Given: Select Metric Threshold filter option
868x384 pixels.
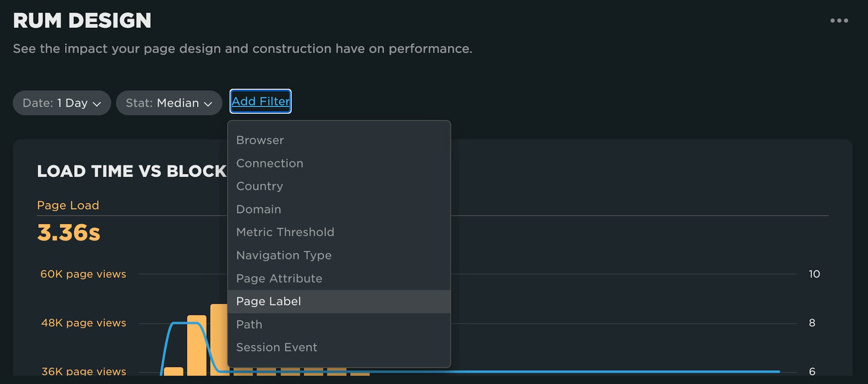Looking at the screenshot, I should click(285, 232).
